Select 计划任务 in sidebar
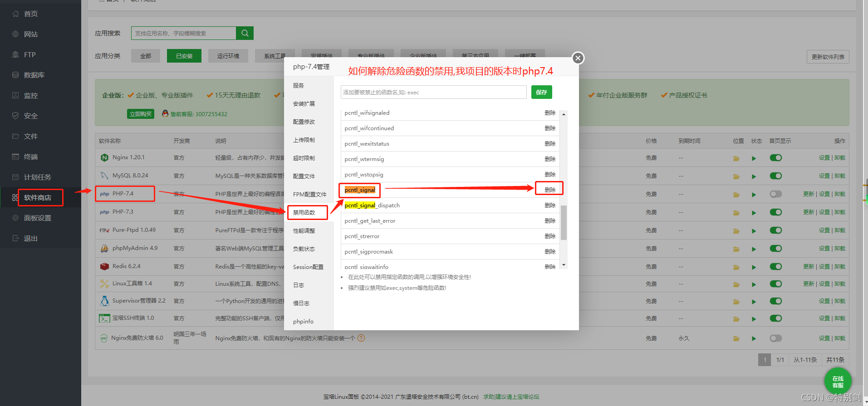Viewport: 868px width, 406px height. (x=40, y=177)
